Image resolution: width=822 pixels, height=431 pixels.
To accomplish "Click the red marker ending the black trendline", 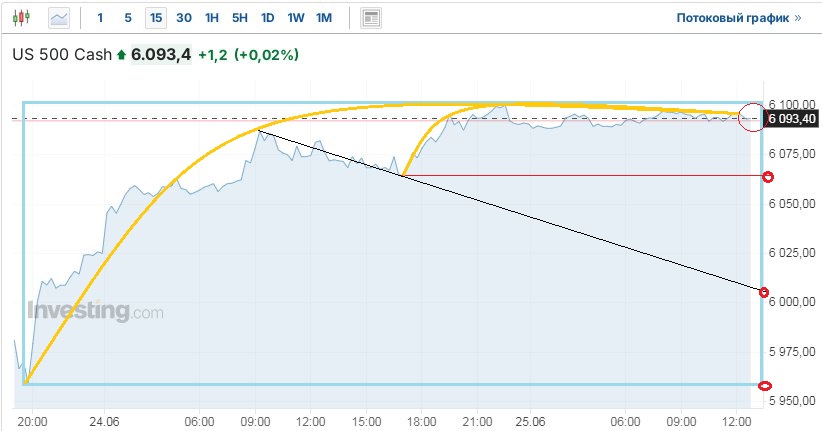I will tap(764, 292).
